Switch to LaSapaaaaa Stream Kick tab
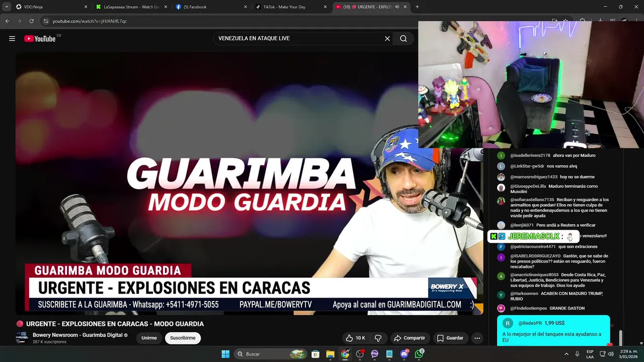This screenshot has height=362, width=644. coord(131,7)
